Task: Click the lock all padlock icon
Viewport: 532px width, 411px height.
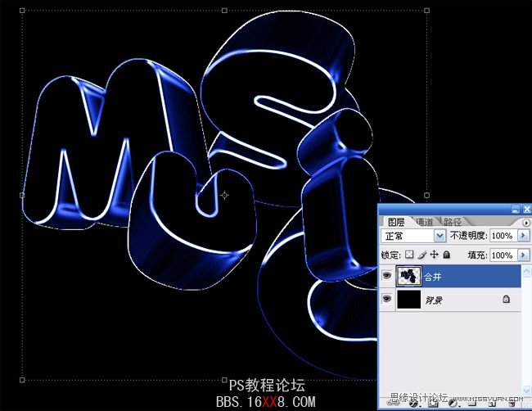Action: (446, 255)
